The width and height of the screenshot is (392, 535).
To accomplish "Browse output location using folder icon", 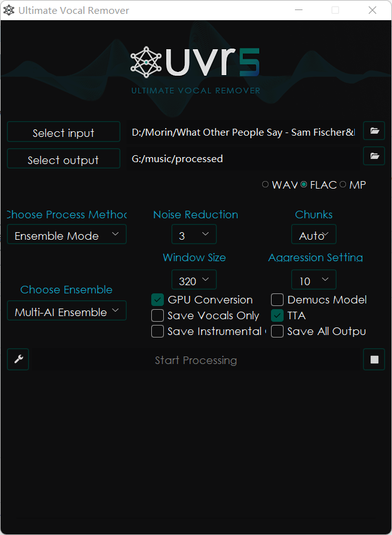I will click(374, 156).
